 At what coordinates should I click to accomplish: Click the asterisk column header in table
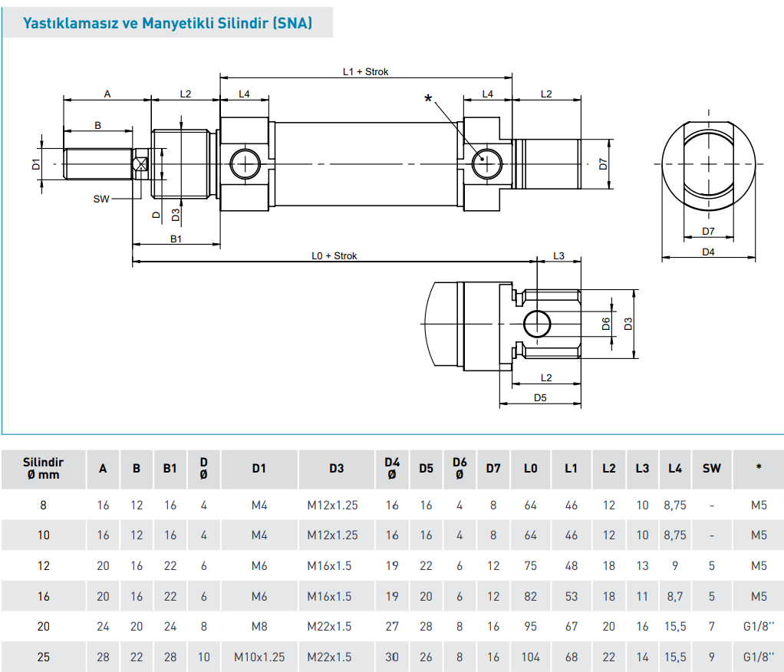[x=758, y=468]
